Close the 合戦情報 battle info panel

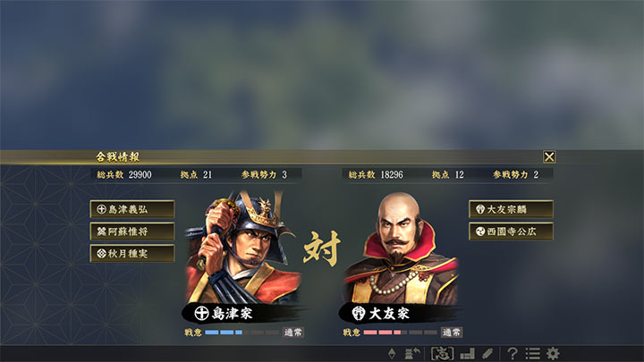[x=549, y=156]
